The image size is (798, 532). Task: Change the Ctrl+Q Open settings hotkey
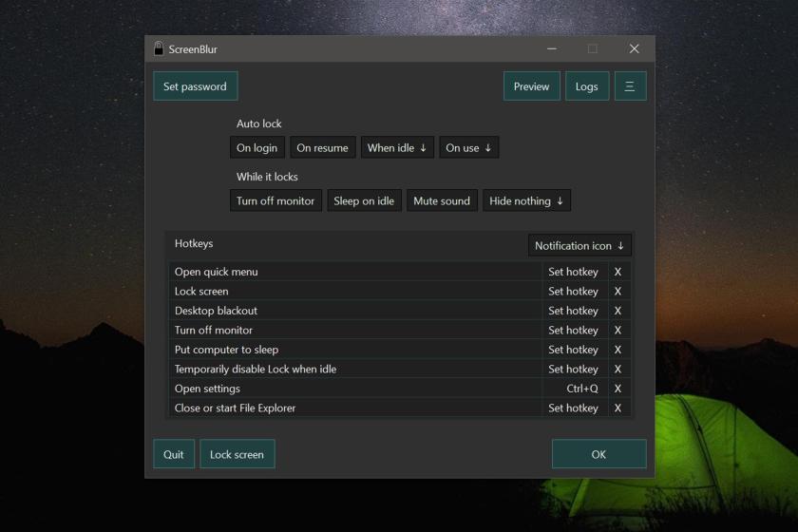pos(582,389)
